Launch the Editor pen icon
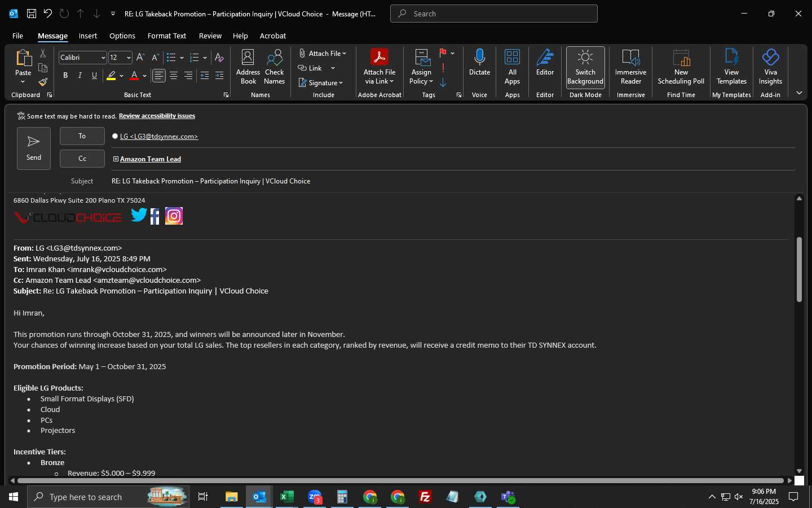812x508 pixels. [x=545, y=62]
